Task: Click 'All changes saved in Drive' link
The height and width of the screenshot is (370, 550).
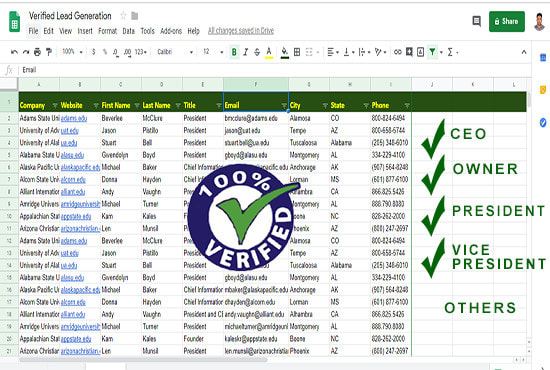Action: 241,31
